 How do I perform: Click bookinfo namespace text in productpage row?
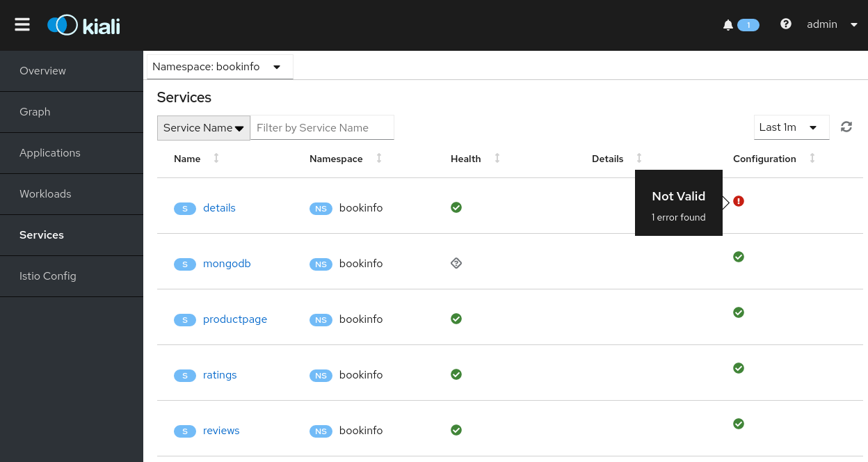(361, 319)
